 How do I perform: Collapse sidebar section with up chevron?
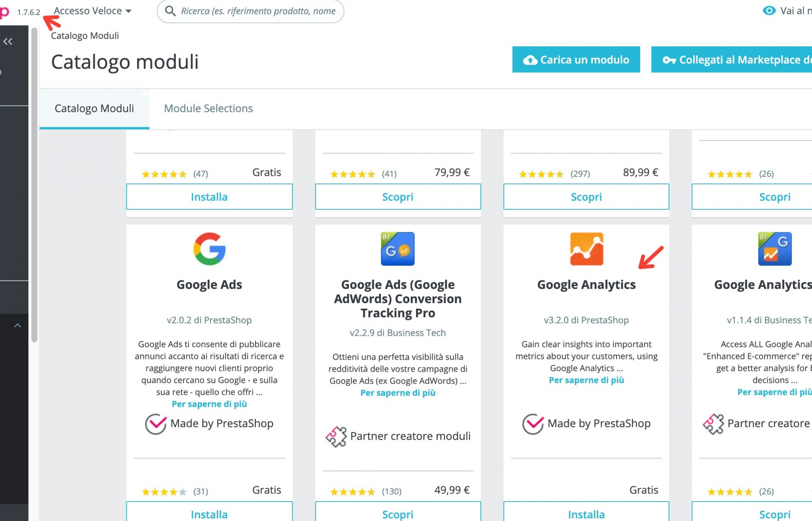tap(17, 326)
